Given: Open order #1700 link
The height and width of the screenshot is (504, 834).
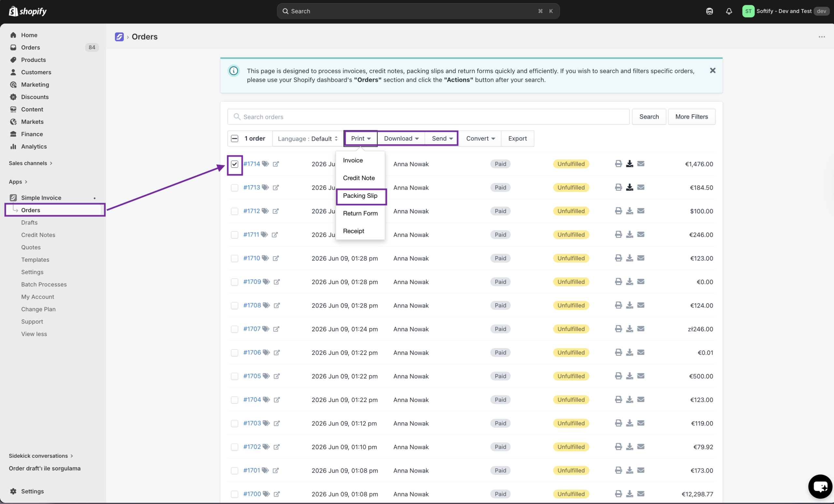Looking at the screenshot, I should click(252, 494).
